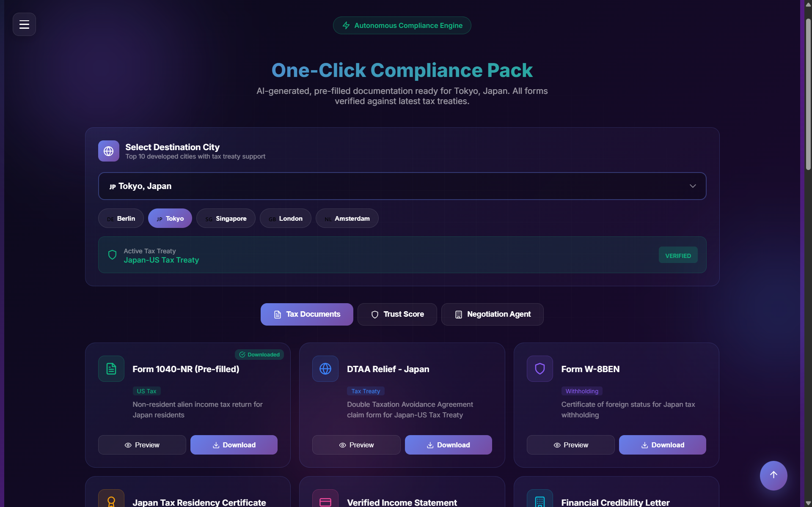This screenshot has width=812, height=507.
Task: Click the One-Click Compliance Pack heading
Action: tap(402, 70)
